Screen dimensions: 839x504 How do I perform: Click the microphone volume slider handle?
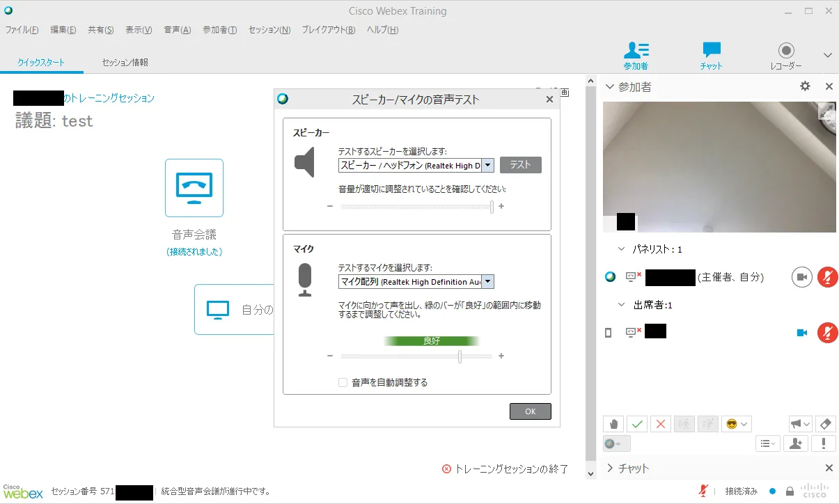coord(460,356)
